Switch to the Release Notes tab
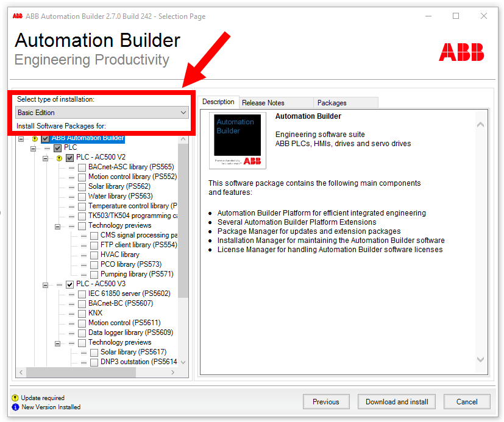This screenshot has width=504, height=422. click(263, 103)
